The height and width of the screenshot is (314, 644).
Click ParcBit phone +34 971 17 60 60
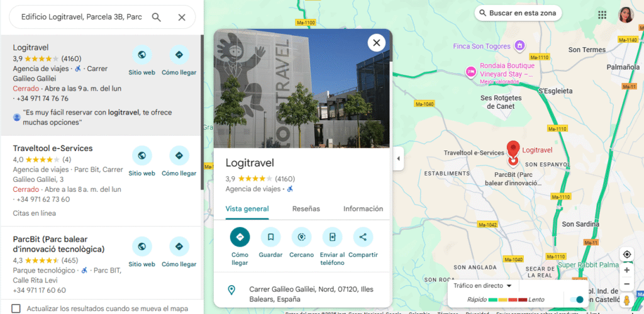40,290
